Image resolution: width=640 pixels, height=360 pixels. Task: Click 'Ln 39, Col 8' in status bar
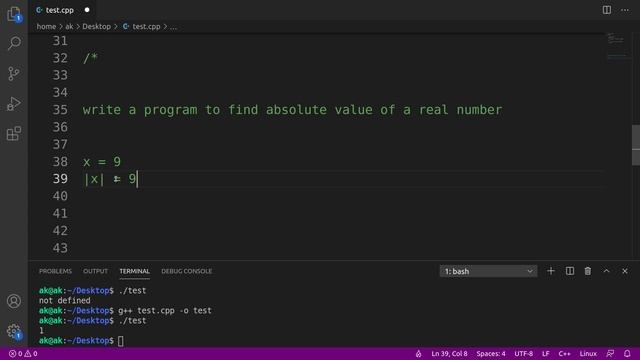pyautogui.click(x=449, y=353)
